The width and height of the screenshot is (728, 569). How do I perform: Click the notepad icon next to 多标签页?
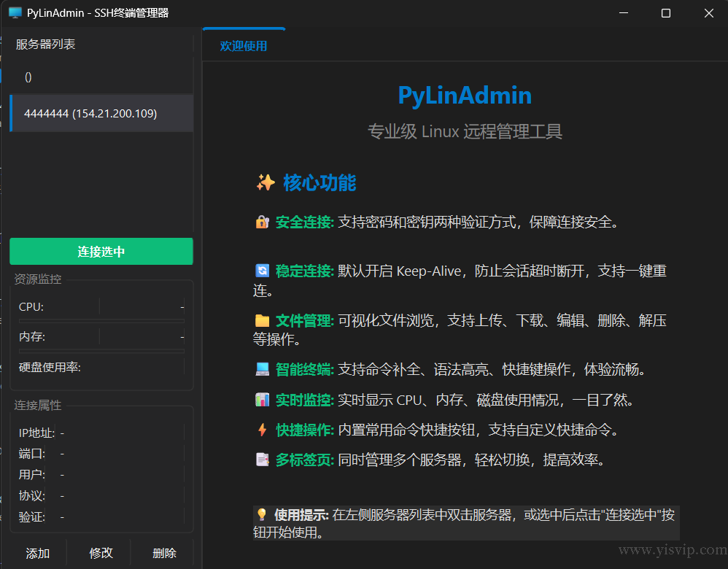coord(262,460)
